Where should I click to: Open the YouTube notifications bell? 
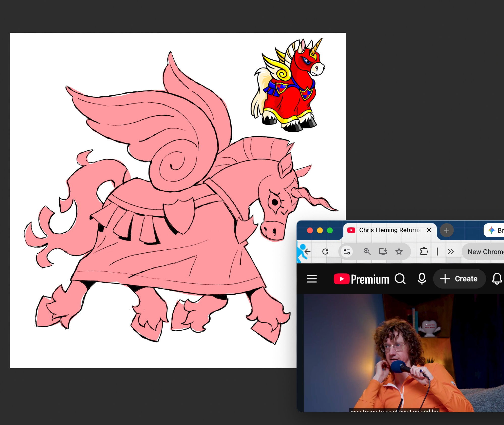[497, 279]
